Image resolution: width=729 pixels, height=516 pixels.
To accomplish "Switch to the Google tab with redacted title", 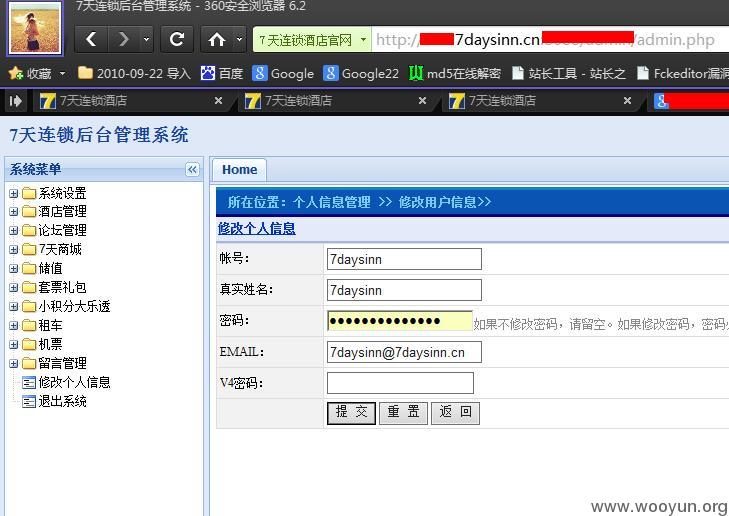I will click(x=690, y=100).
